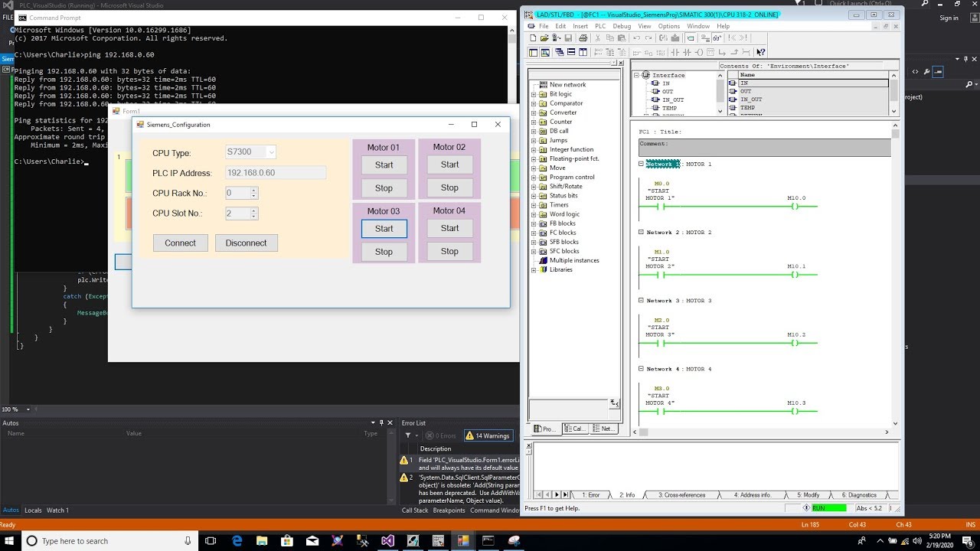Collapse the Interface tree node
Viewport: 980px width, 551px height.
(636, 75)
